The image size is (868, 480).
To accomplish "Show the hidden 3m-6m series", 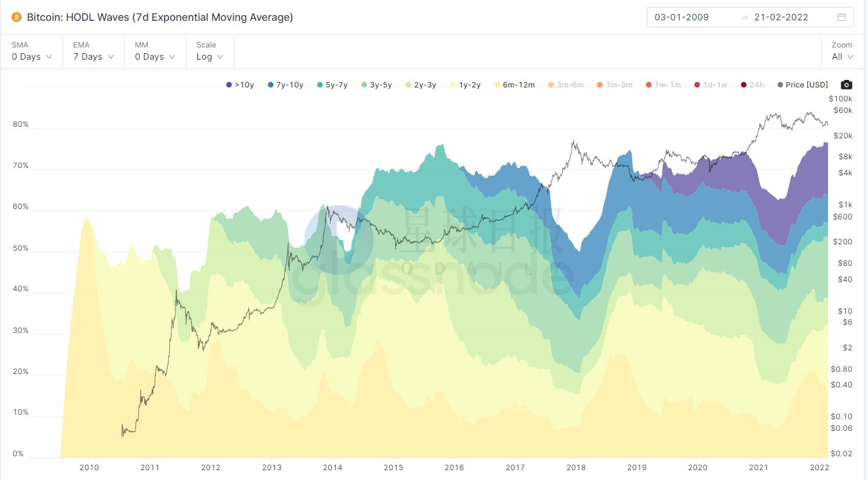I will pyautogui.click(x=566, y=85).
